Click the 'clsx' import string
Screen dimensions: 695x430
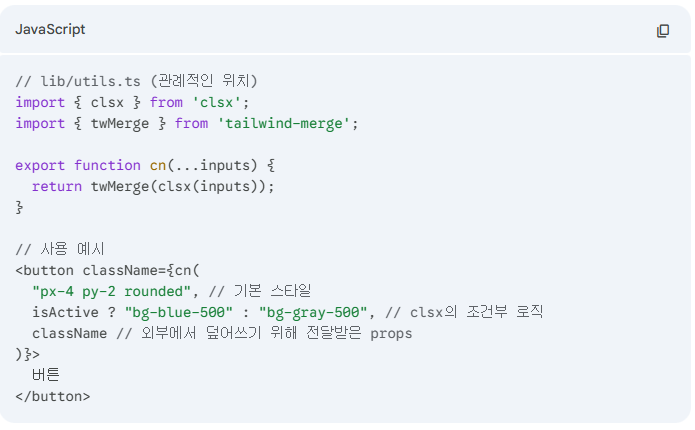pyautogui.click(x=220, y=102)
